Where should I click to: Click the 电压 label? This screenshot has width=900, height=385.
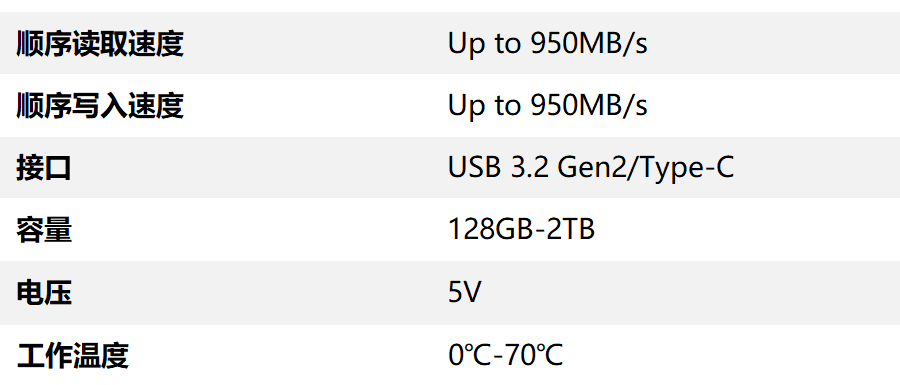[x=44, y=293]
